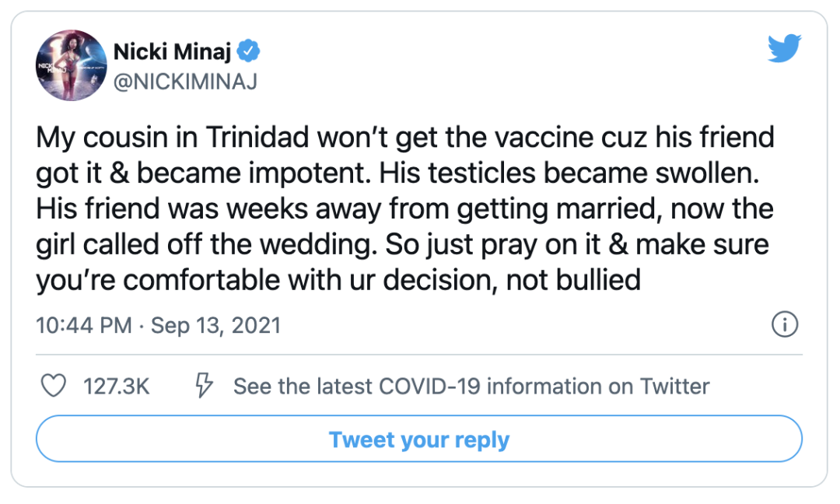Click the blue verified badge
This screenshot has height=504, width=840.
[250, 52]
